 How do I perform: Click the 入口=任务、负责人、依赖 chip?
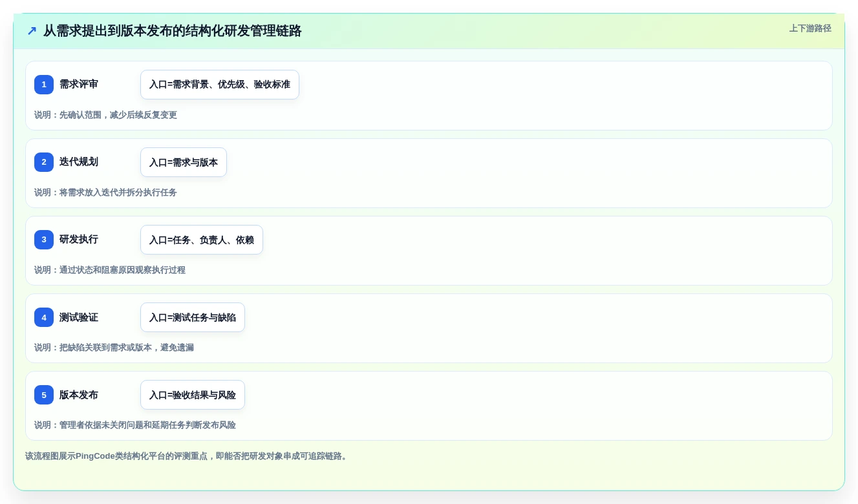click(202, 240)
